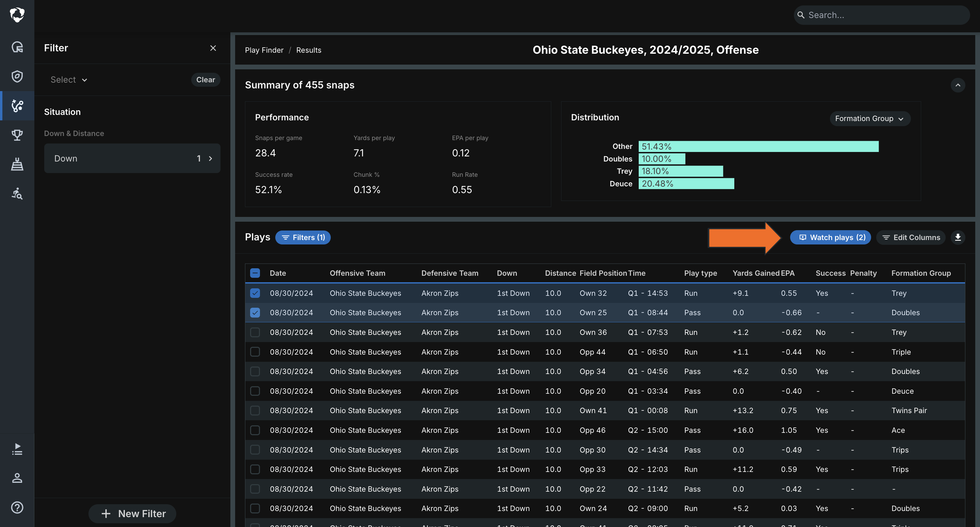Clear the current filter selection
Image resolution: width=980 pixels, height=527 pixels.
click(206, 80)
